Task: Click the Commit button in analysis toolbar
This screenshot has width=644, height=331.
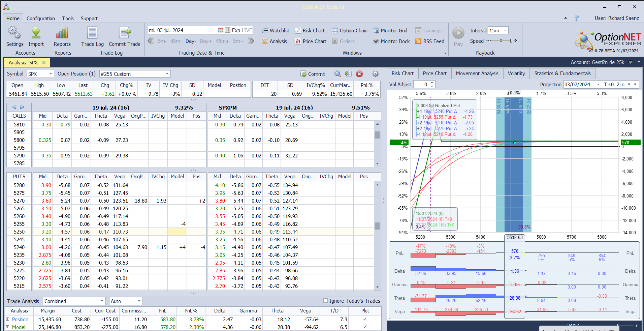Action: 313,74
